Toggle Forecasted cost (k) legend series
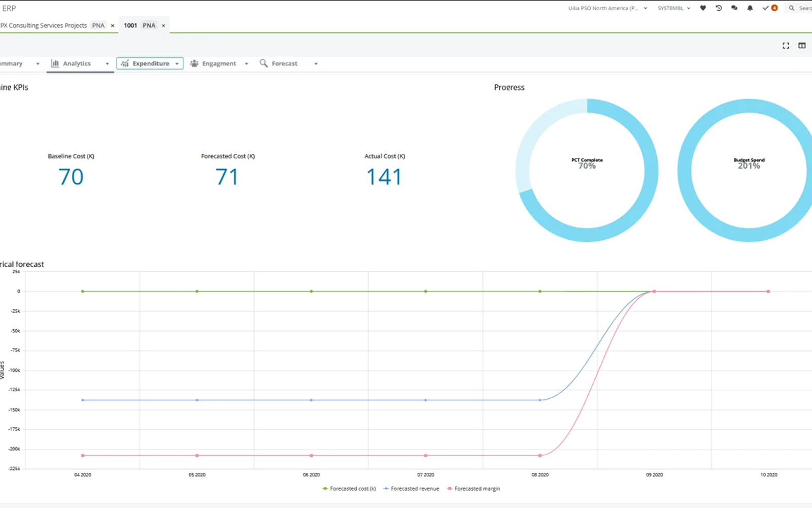 349,489
